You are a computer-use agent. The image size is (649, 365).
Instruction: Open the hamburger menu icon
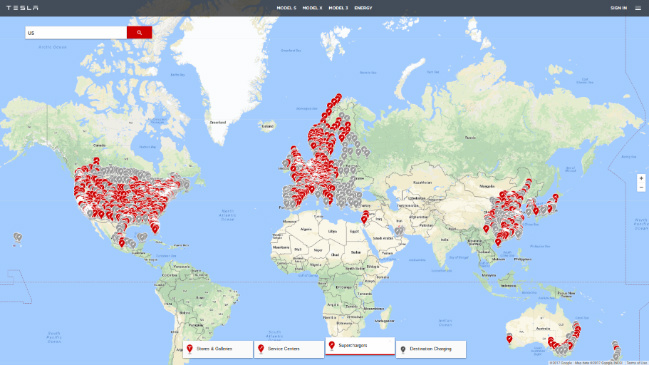638,8
